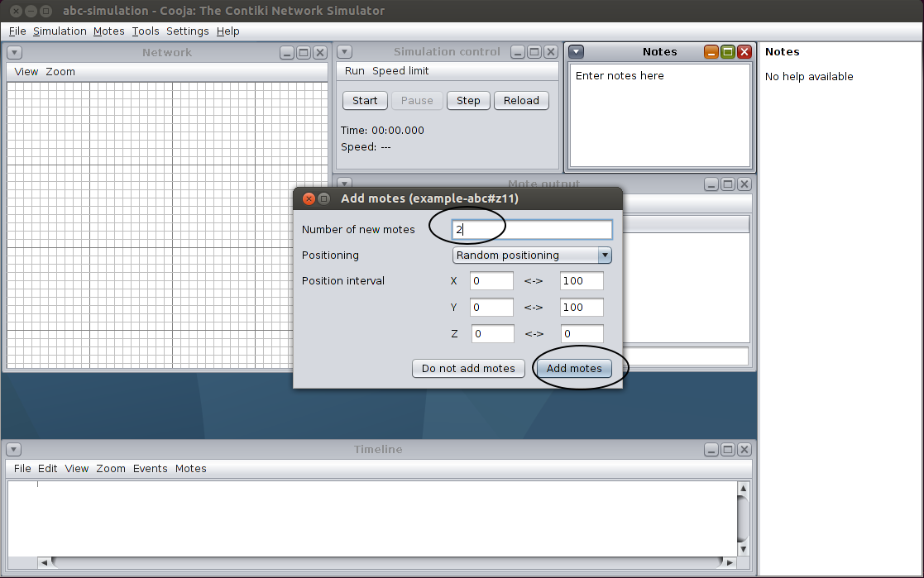Screen dimensions: 924x578
Task: Open the Settings menu
Action: (x=187, y=31)
